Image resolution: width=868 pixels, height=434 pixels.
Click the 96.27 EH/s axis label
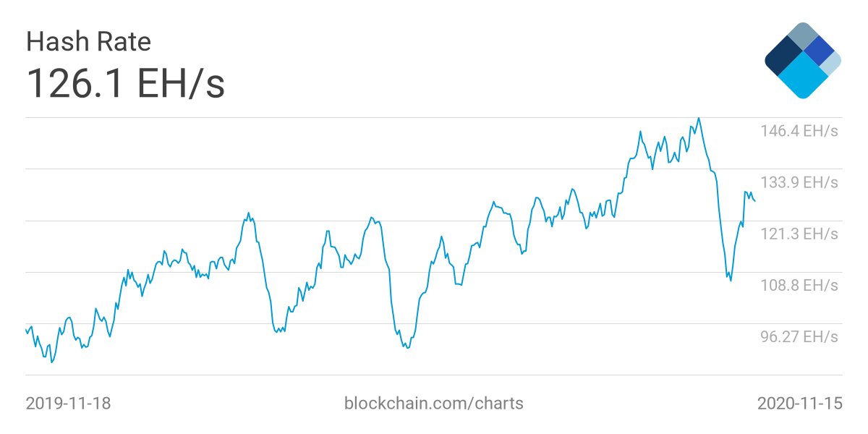coord(799,336)
